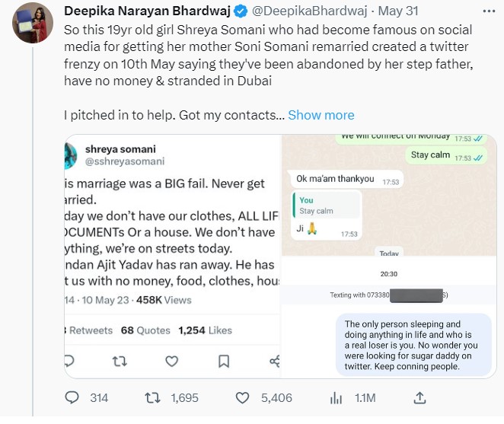Click the 1,695 retweet count
Viewport: 504px width, 424px height.
click(185, 398)
